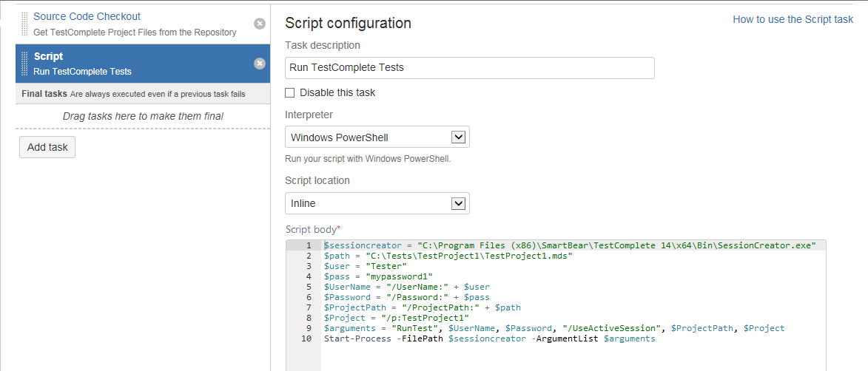Enable the Disable this task checkbox
Screen dimensions: 868x371
click(x=290, y=93)
